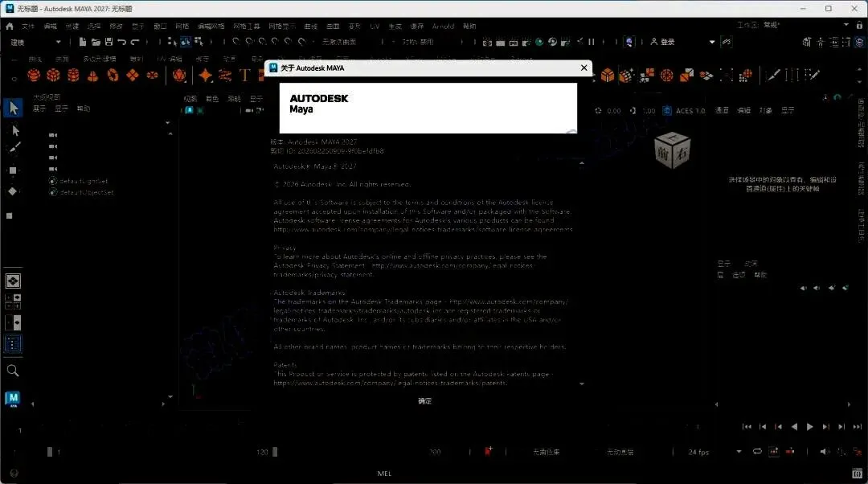Image resolution: width=868 pixels, height=484 pixels.
Task: Toggle the four-view layout icon
Action: coord(13,301)
